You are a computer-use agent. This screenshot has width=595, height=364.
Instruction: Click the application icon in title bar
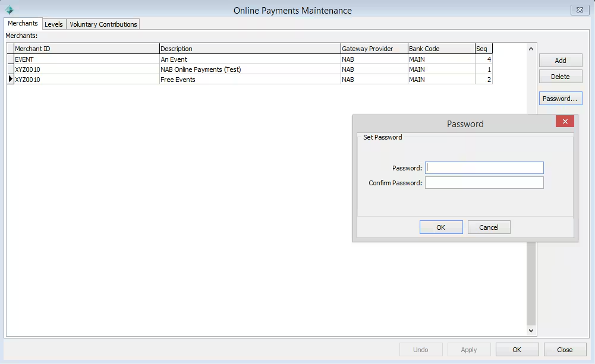tap(9, 10)
